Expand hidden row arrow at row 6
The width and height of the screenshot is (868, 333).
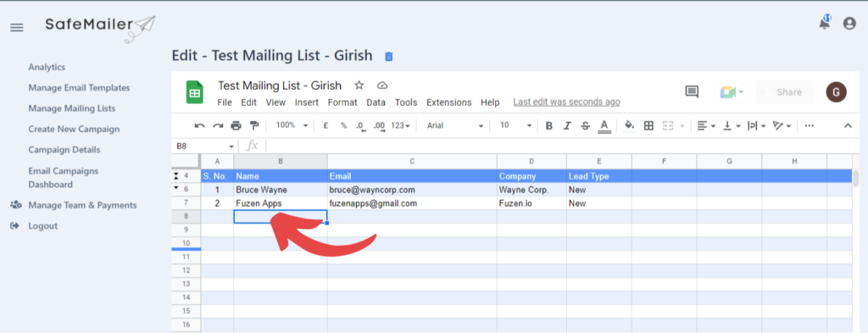tap(176, 188)
